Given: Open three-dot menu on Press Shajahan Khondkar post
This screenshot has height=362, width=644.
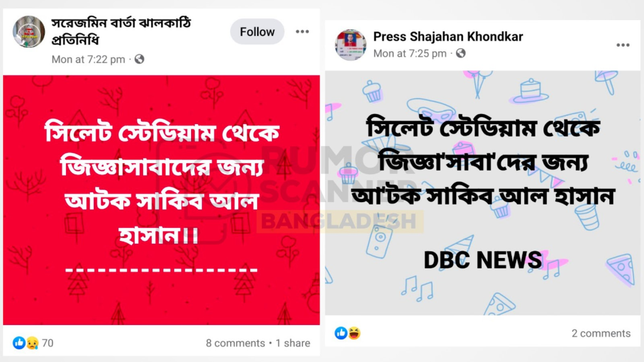Looking at the screenshot, I should click(623, 45).
